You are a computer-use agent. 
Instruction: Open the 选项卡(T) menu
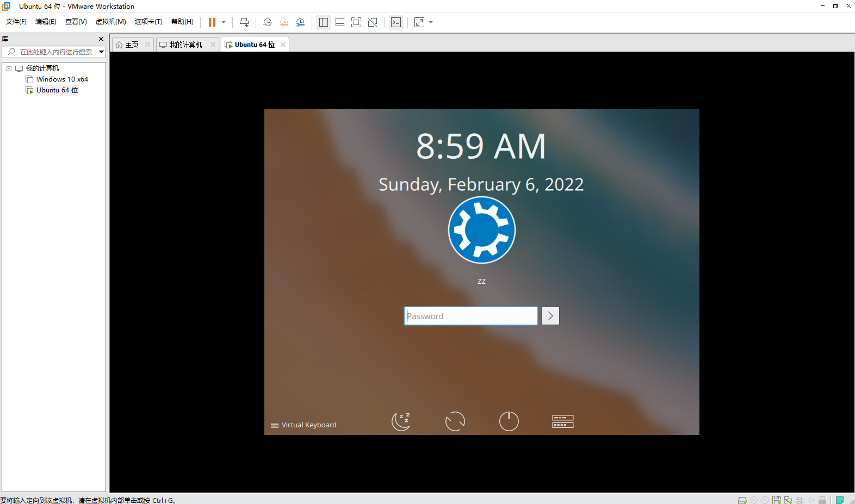click(x=148, y=22)
